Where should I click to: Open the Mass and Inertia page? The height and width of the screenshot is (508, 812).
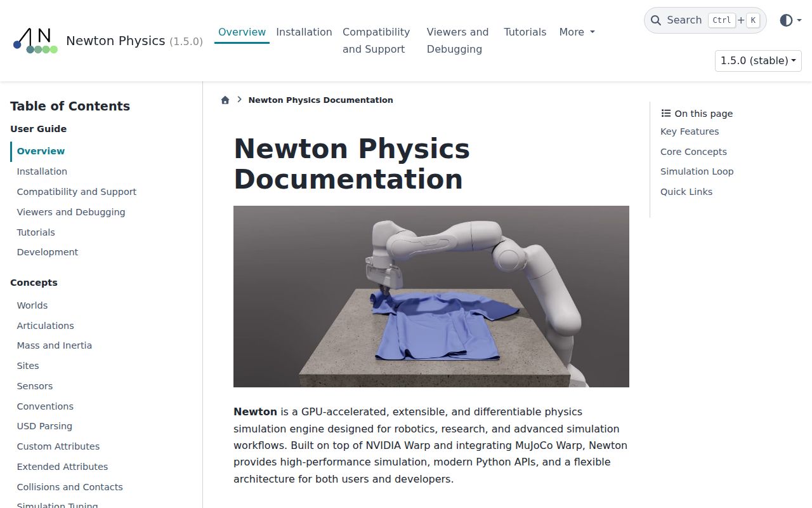[55, 345]
